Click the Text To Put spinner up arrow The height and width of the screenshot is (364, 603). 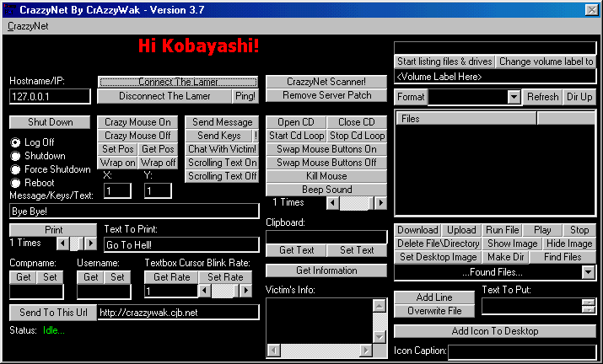588,302
